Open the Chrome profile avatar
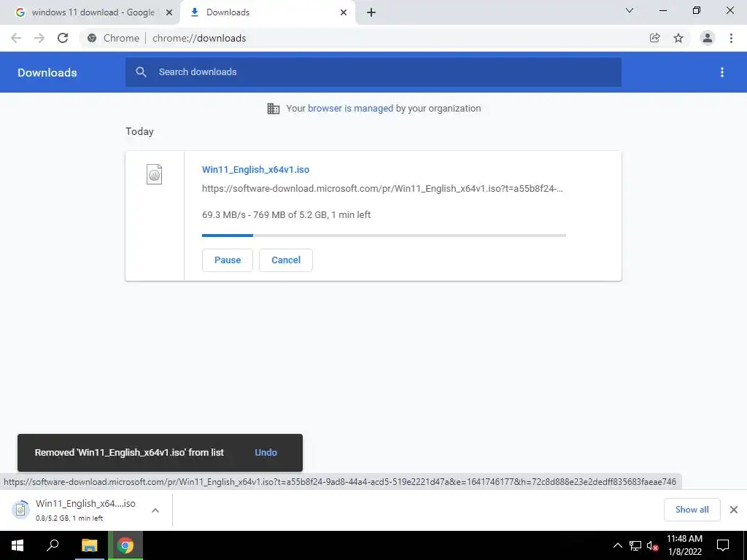The image size is (747, 560). click(708, 38)
